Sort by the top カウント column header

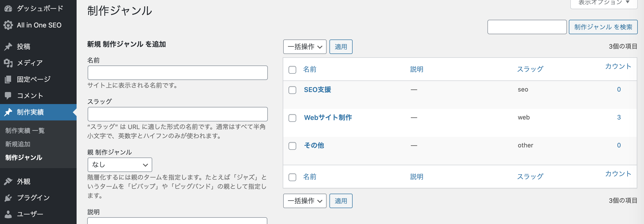[618, 66]
